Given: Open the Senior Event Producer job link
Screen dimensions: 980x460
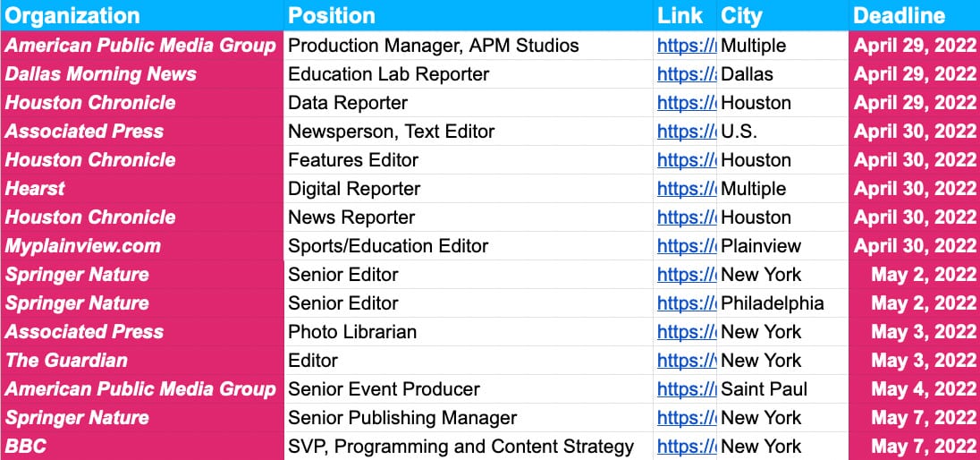Looking at the screenshot, I should [x=686, y=389].
